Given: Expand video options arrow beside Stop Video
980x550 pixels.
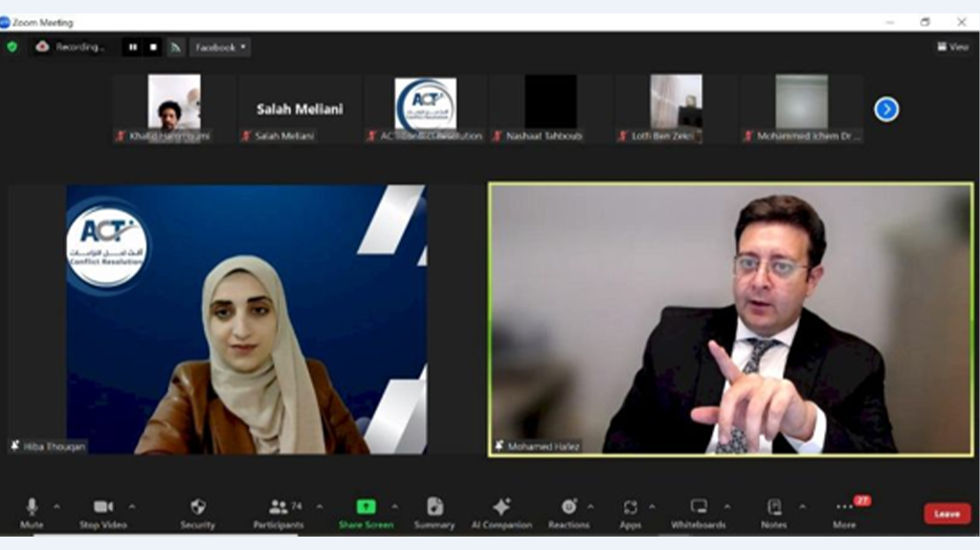Looking at the screenshot, I should [x=131, y=506].
